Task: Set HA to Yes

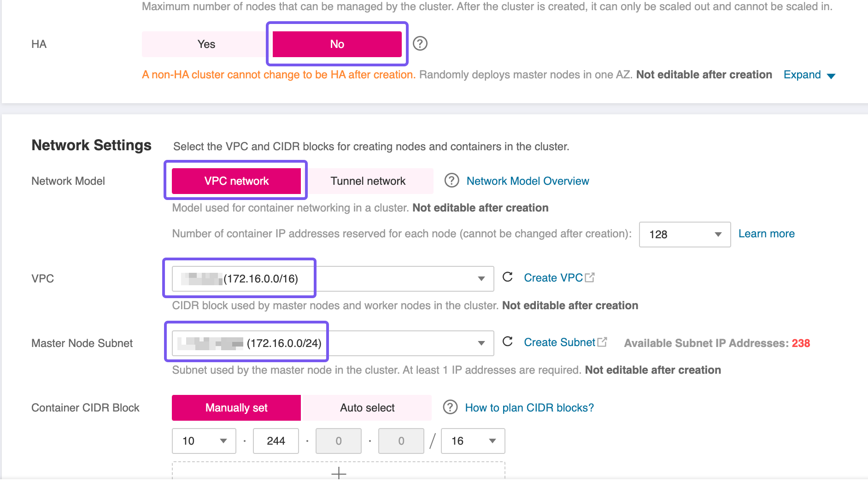Action: [x=206, y=44]
